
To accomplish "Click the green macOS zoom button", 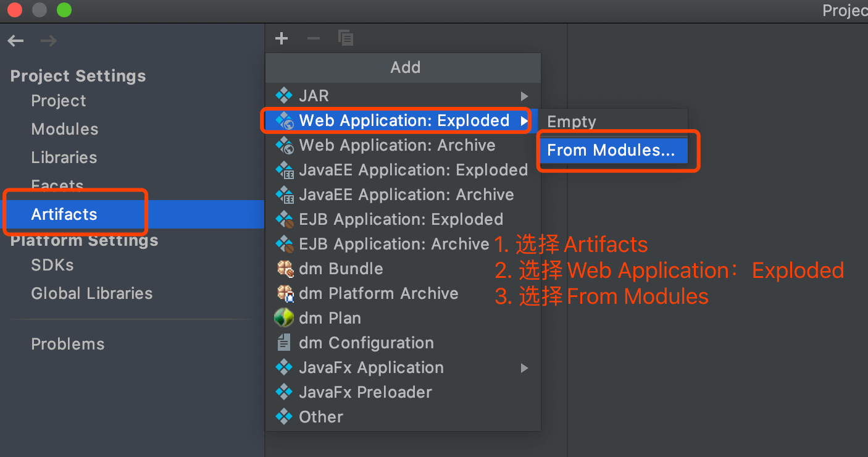I will 64,10.
